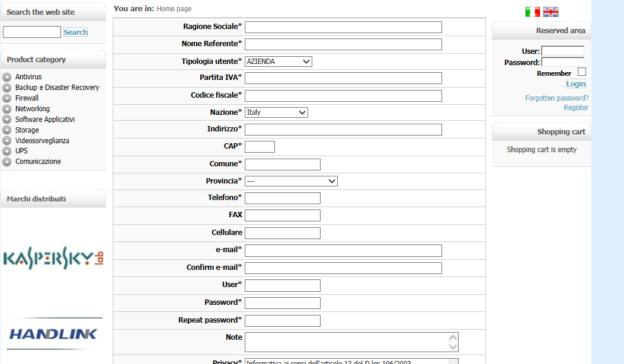Click the registration form Password field
This screenshot has width=624, height=364.
283,303
